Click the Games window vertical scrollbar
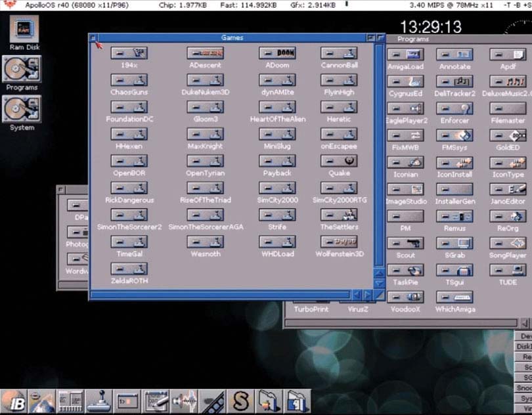532x415 pixels. (x=380, y=154)
